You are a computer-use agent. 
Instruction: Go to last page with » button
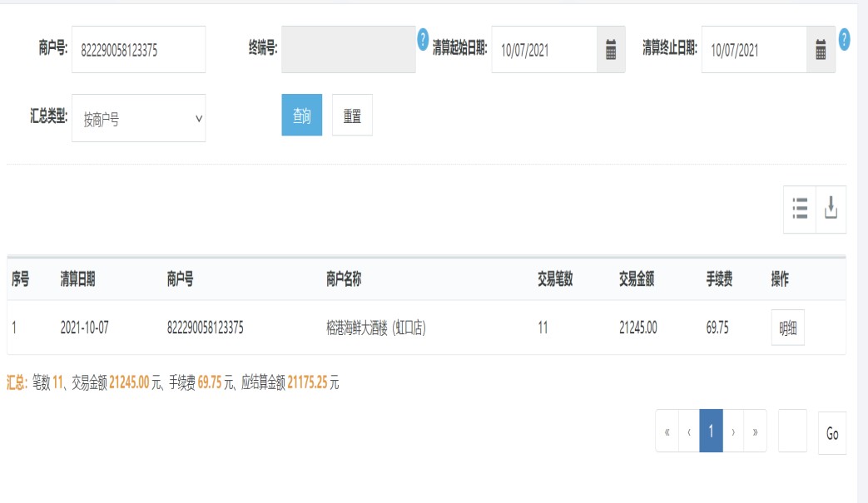755,431
